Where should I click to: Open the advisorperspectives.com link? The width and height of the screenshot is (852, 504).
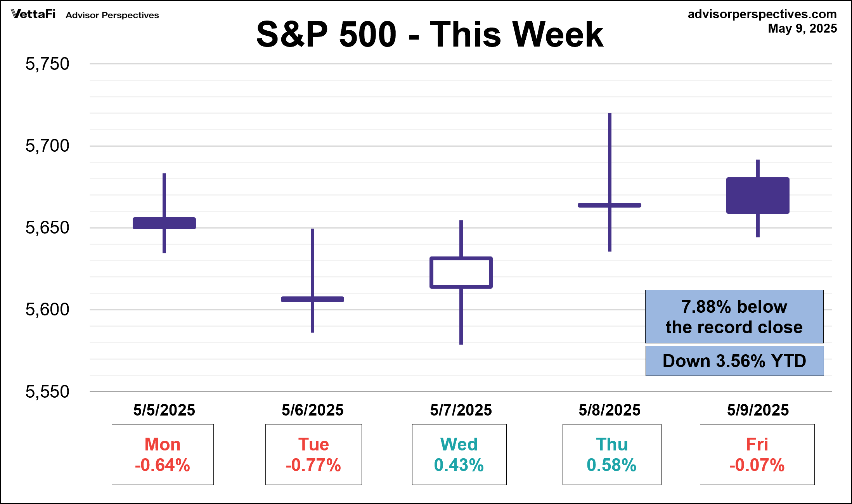click(x=762, y=14)
